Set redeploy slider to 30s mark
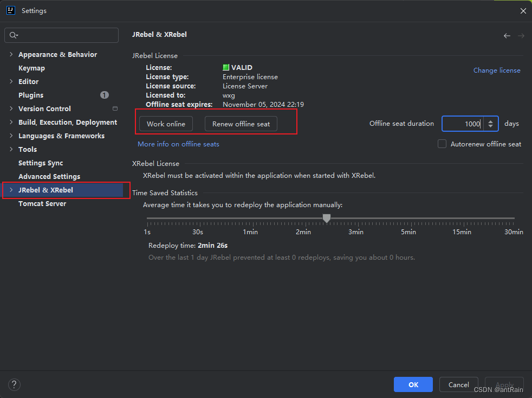The height and width of the screenshot is (398, 532). pos(200,219)
